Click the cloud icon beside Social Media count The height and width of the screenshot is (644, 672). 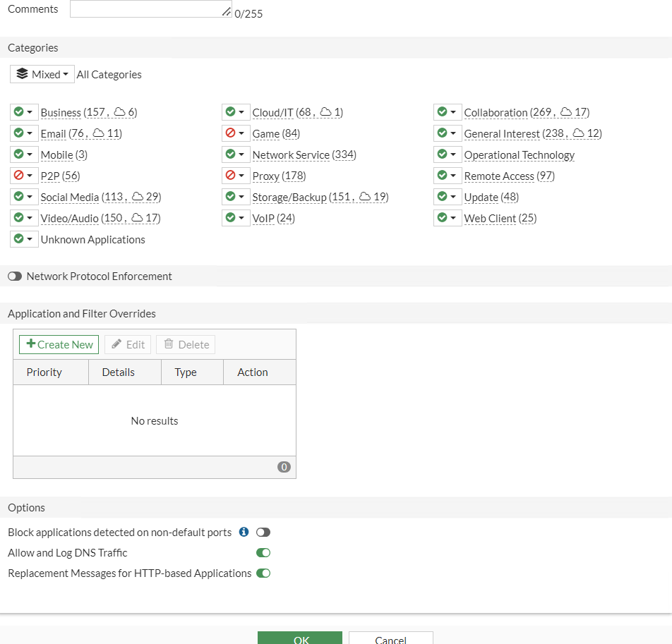(x=138, y=197)
